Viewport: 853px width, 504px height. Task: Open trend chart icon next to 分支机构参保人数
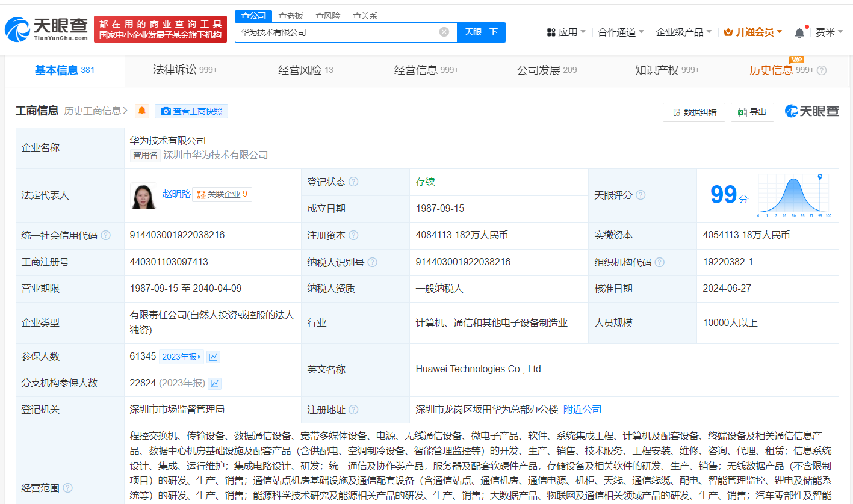(215, 383)
